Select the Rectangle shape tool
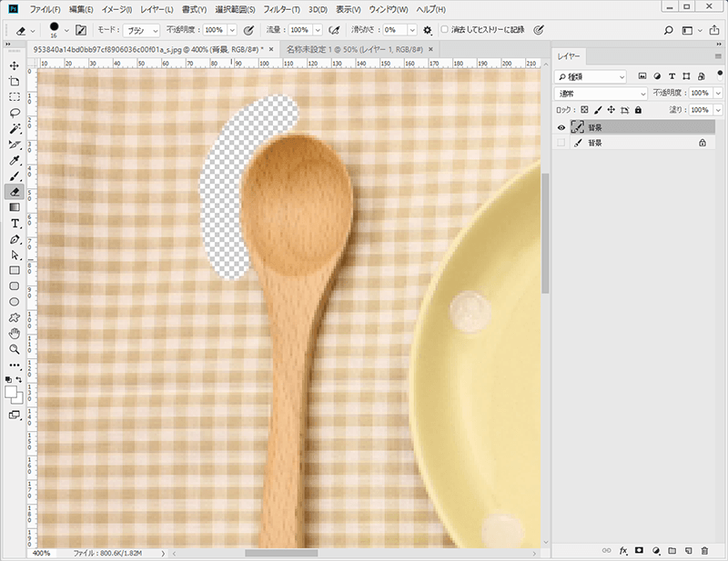 pyautogui.click(x=15, y=271)
